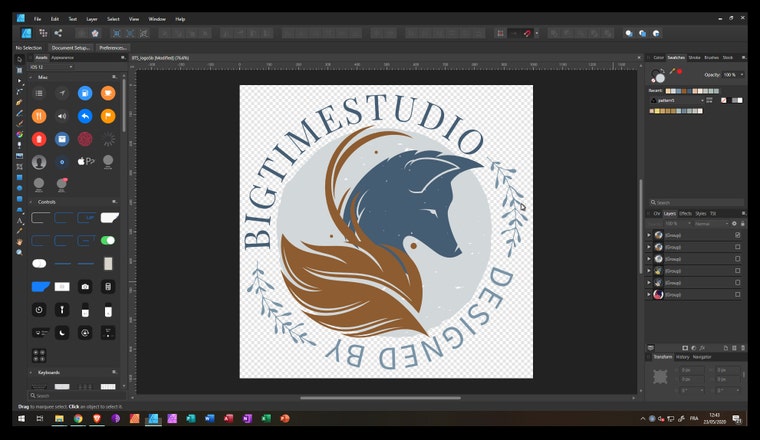Open Affinity Designer from the taskbar
760x440 pixels.
[x=153, y=418]
